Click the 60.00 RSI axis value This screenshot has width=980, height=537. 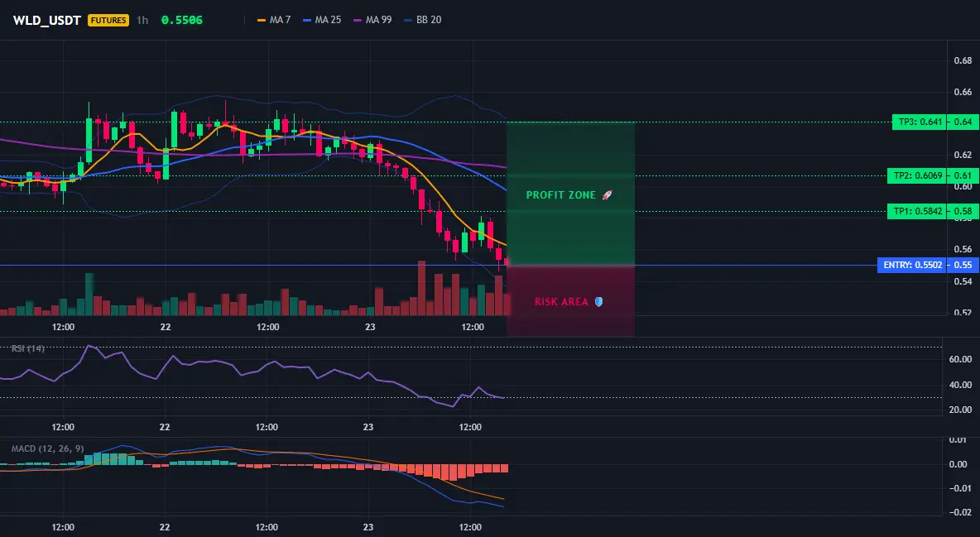coord(960,359)
